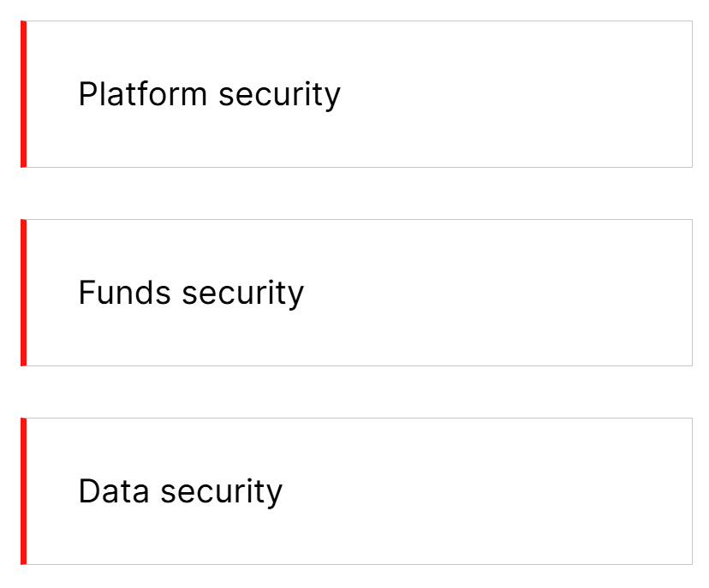Viewport: 709px width, 588px height.
Task: Click empty right area of Platform security card
Action: (557, 94)
